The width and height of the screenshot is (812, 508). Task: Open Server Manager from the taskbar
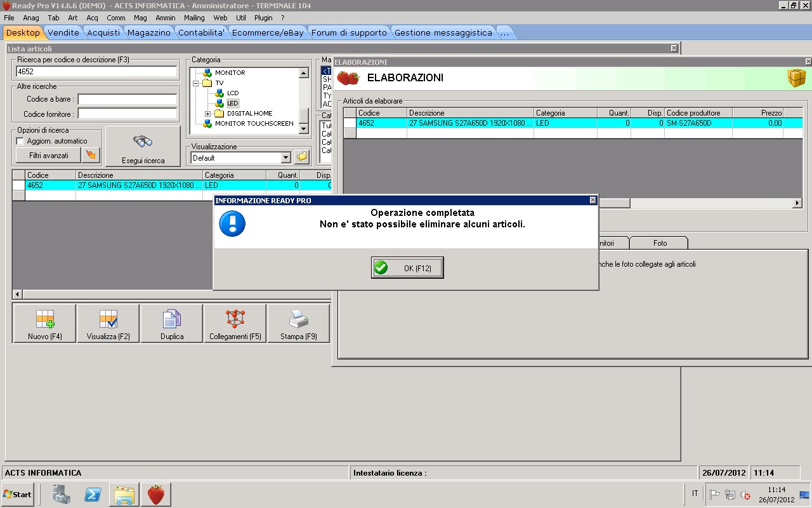pos(62,494)
